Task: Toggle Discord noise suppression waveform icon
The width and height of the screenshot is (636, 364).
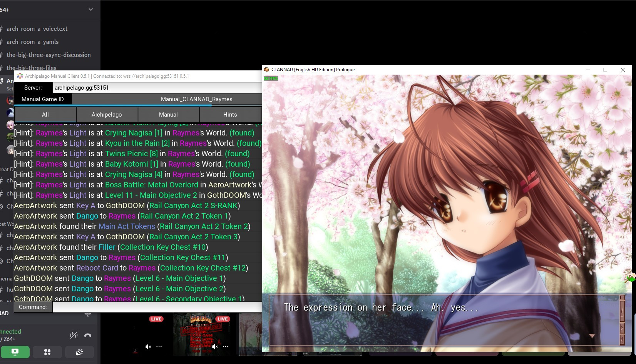Action: pos(74,335)
